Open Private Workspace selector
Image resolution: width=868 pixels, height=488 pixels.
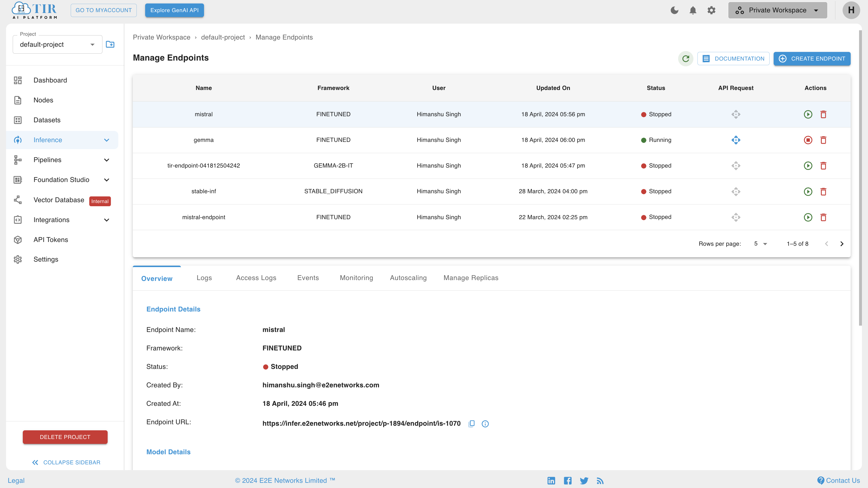(777, 10)
